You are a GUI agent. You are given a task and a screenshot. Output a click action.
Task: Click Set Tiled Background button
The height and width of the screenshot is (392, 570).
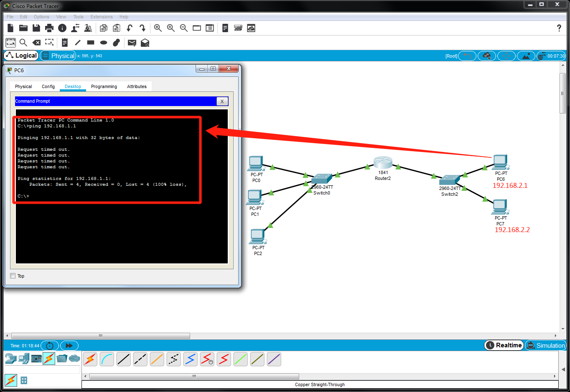point(526,56)
